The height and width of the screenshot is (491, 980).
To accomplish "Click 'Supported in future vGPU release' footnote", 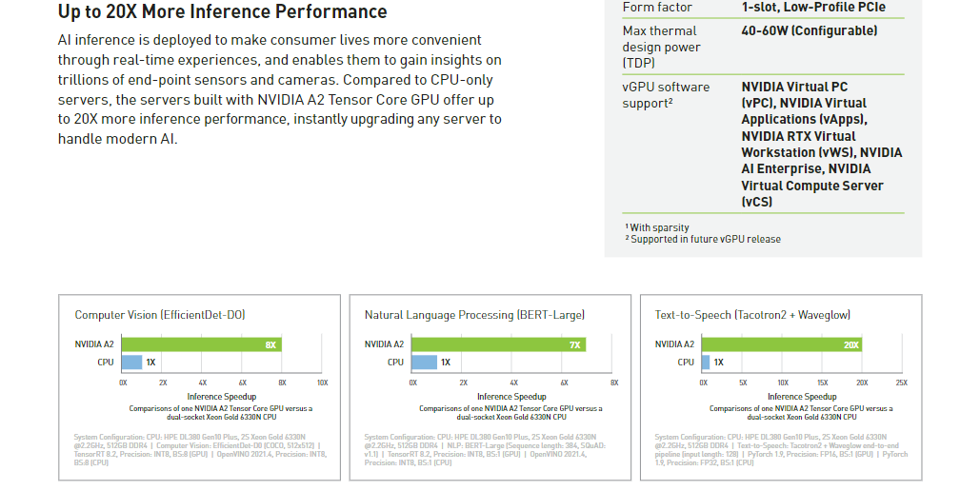I will click(703, 239).
